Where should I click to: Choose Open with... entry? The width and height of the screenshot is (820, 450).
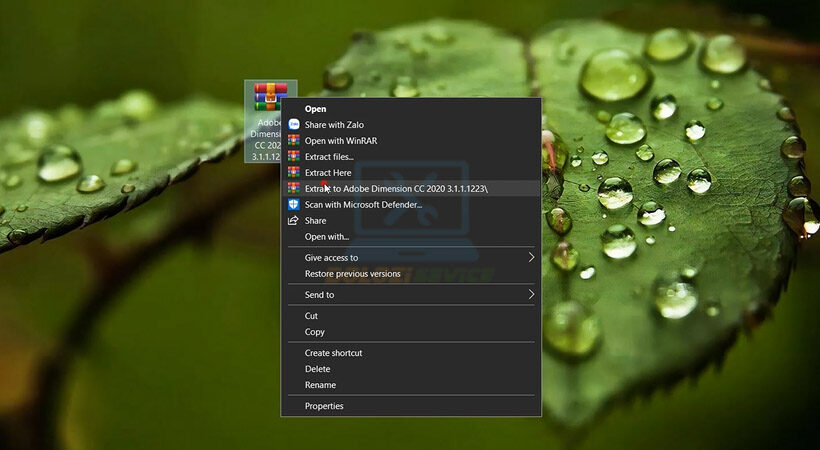click(x=411, y=237)
